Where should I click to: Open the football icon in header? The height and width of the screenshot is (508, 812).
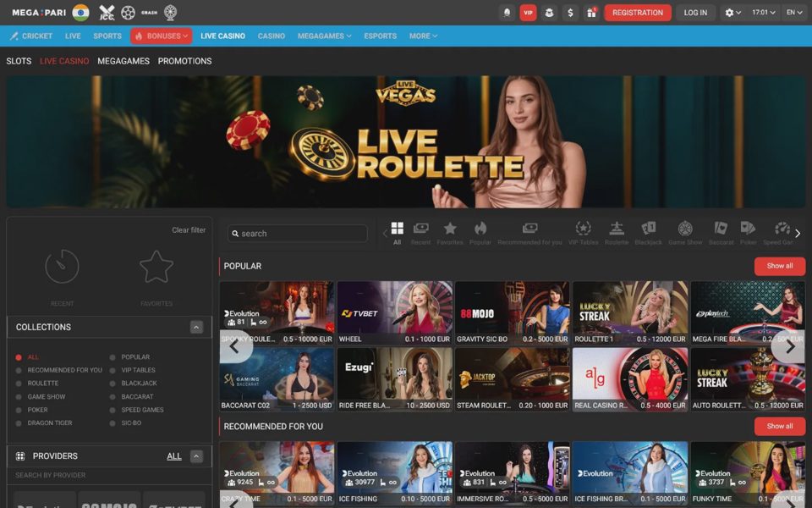(x=128, y=13)
